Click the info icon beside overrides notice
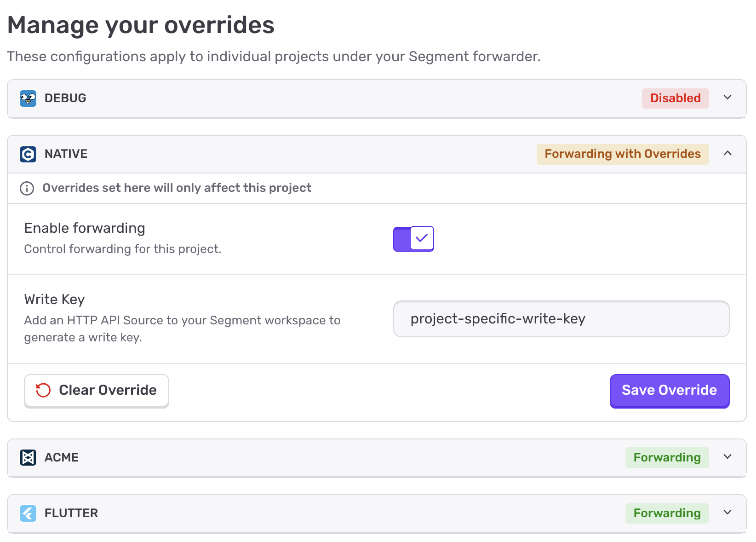The width and height of the screenshot is (756, 542). 27,188
